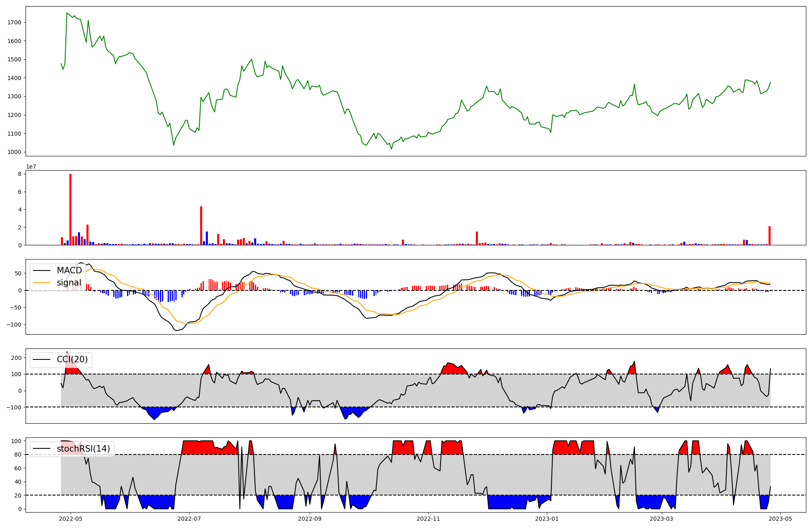This screenshot has height=528, width=812.
Task: Click the 200 label on the CCI axis
Action: pos(17,358)
